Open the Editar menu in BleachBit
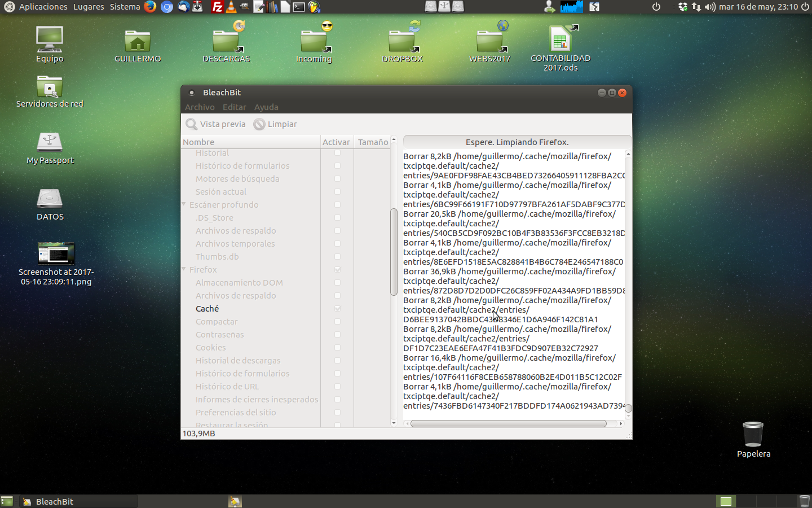 click(234, 107)
